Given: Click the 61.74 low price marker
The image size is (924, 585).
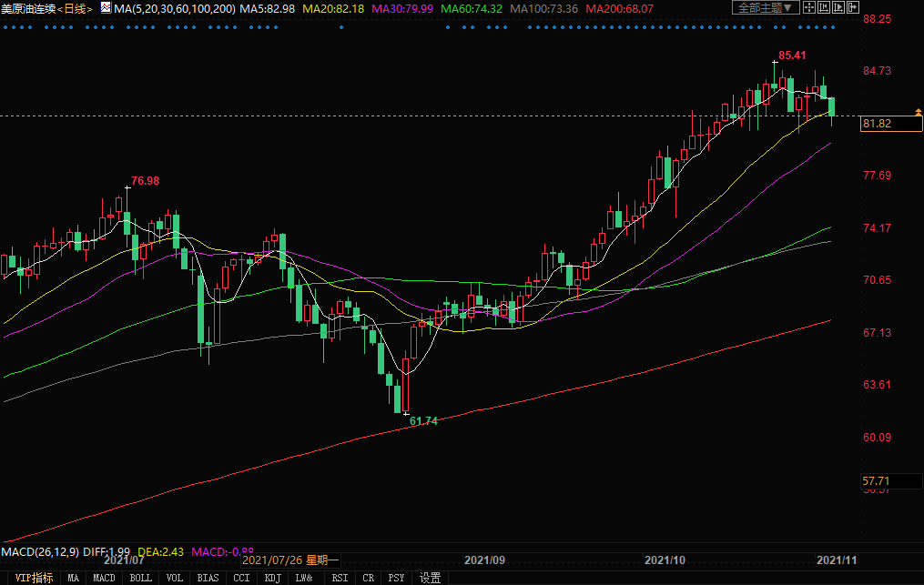Looking at the screenshot, I should [423, 421].
